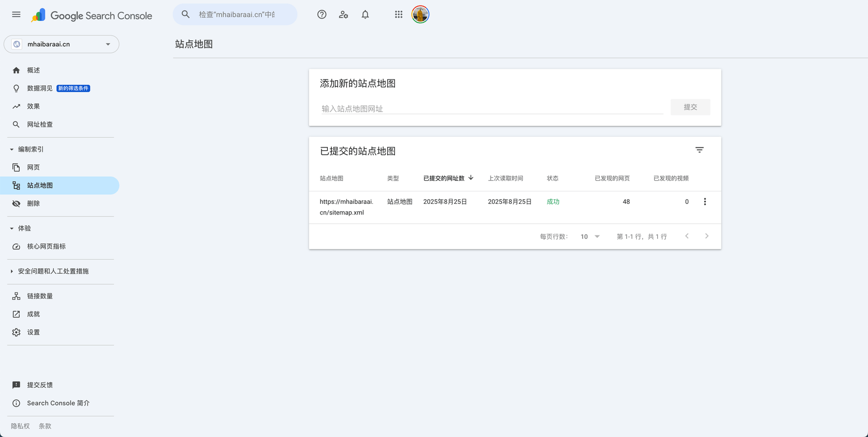This screenshot has height=437, width=868.
Task: Open the notifications bell
Action: [365, 15]
